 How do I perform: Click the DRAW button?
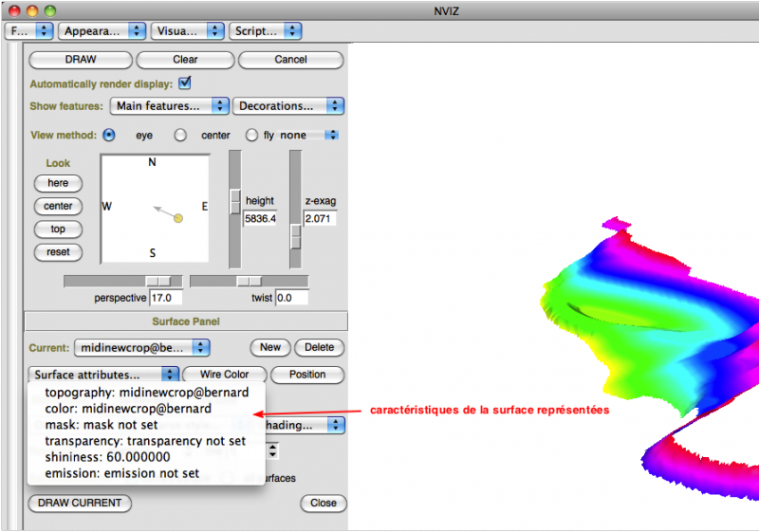81,60
